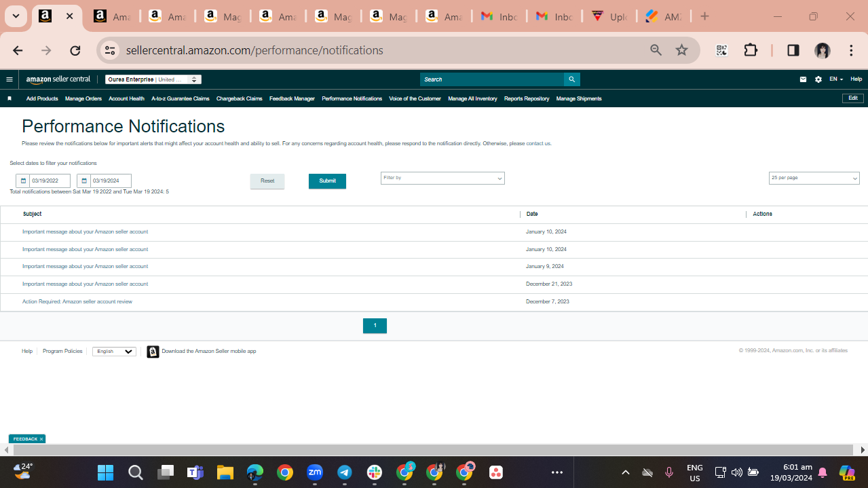Click the search magnifier button in Seller Central
This screenshot has height=488, width=868.
[572, 79]
